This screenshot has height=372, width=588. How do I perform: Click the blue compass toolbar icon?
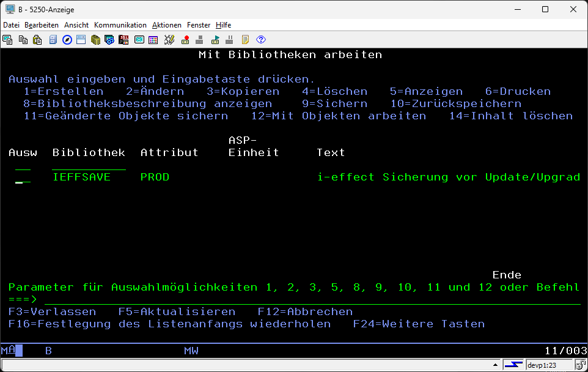(x=67, y=40)
